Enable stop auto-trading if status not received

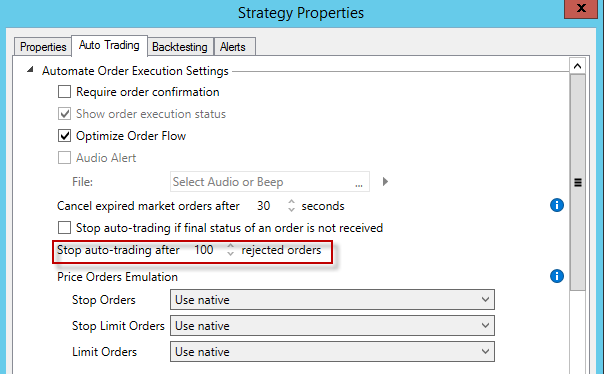pyautogui.click(x=64, y=228)
